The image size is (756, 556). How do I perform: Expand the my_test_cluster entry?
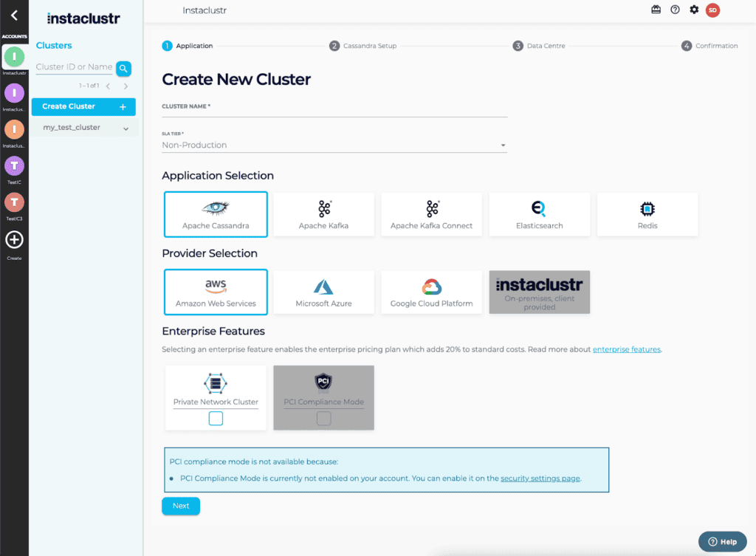click(x=126, y=126)
